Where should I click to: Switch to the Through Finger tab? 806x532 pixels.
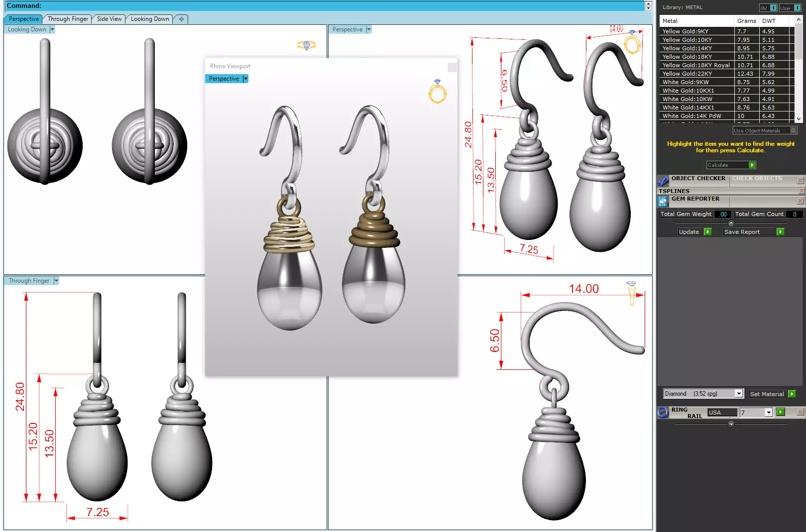pos(68,19)
